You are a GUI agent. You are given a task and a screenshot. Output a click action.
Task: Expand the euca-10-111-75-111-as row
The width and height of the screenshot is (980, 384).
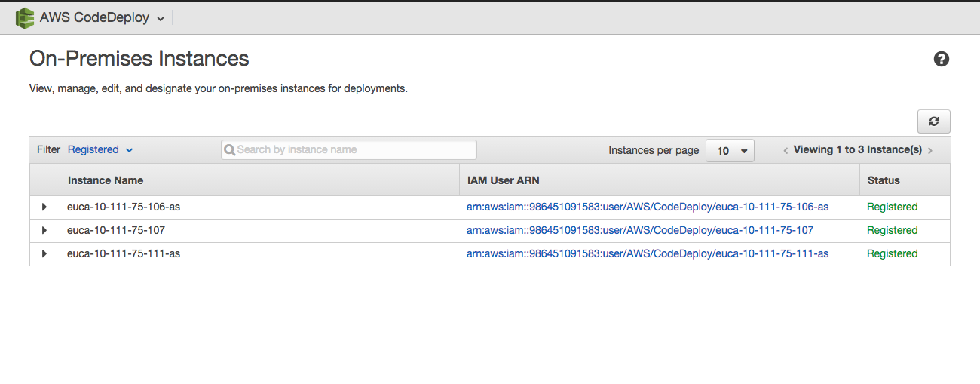point(44,253)
